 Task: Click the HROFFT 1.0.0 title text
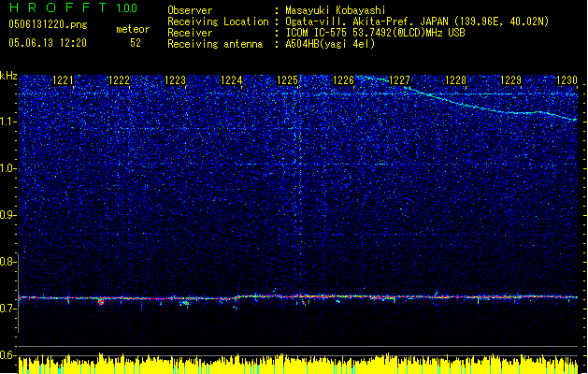point(74,7)
